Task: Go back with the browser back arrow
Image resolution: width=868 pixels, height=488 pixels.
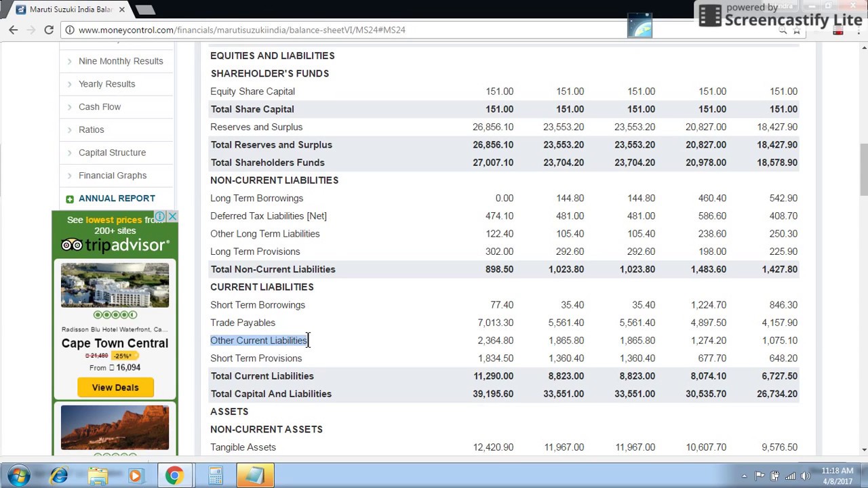Action: (x=14, y=30)
